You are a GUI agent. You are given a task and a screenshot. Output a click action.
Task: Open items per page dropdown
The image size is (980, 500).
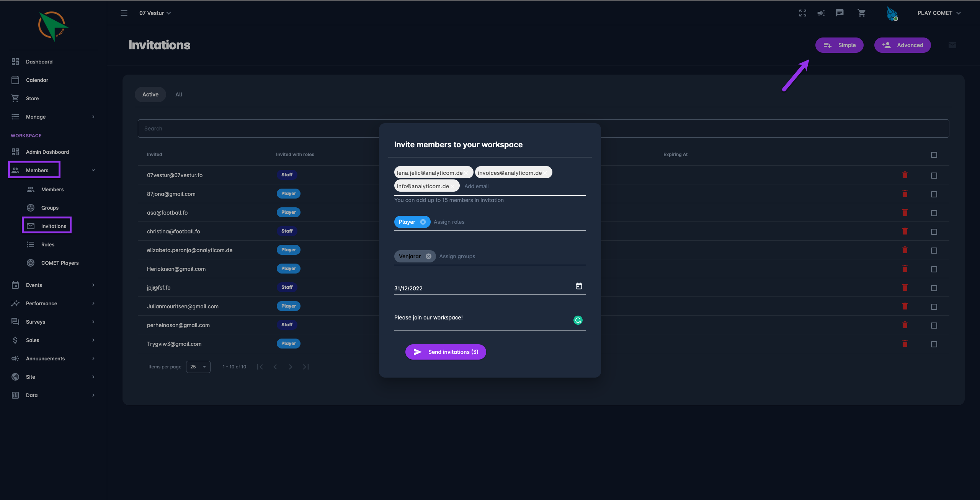(x=198, y=366)
